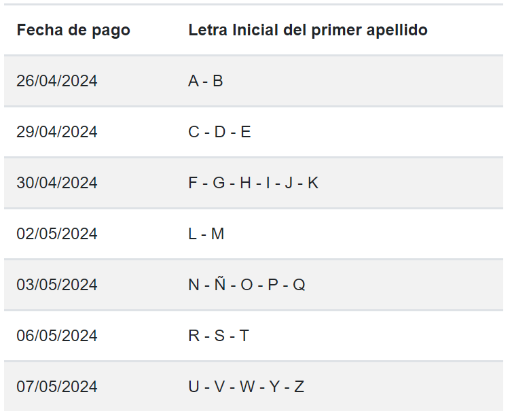The width and height of the screenshot is (510, 420).
Task: Click the letter K in the 30/04/2024 row
Action: (x=313, y=183)
